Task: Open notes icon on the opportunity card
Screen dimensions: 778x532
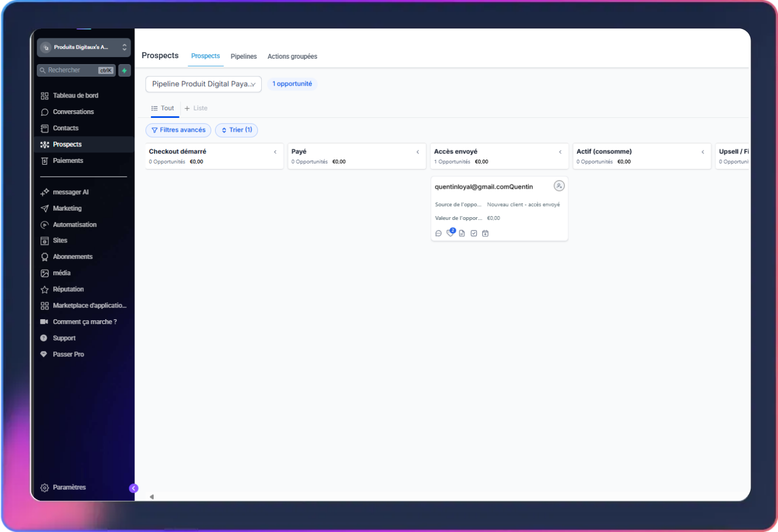Action: point(462,234)
